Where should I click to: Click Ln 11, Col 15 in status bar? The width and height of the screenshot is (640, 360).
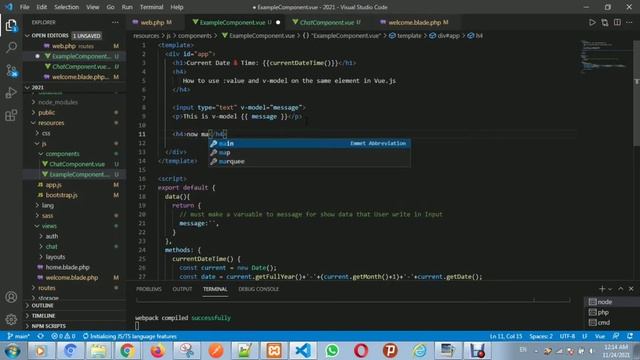pyautogui.click(x=506, y=336)
